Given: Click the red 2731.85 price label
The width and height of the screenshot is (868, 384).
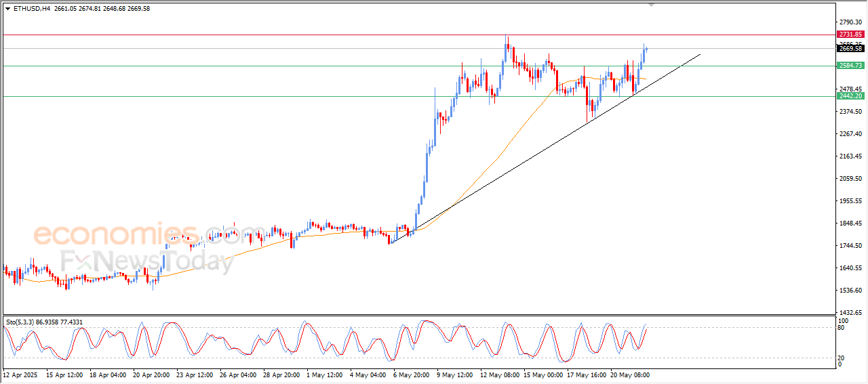Looking at the screenshot, I should [x=850, y=35].
